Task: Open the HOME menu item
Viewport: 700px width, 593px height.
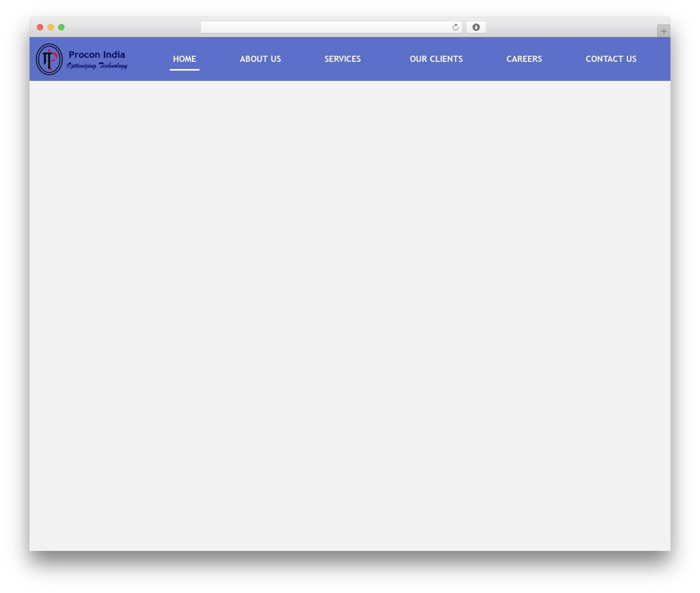Action: (x=184, y=59)
